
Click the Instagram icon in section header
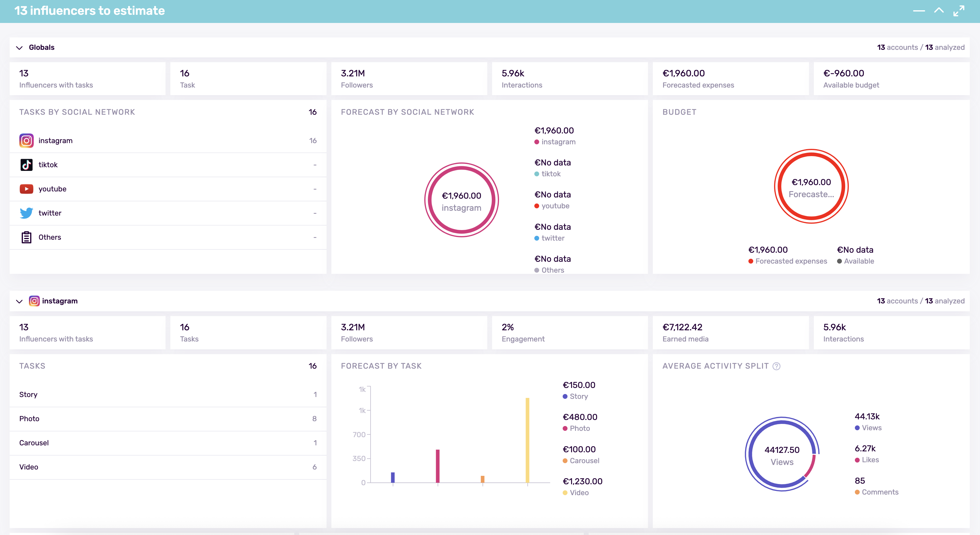pyautogui.click(x=34, y=301)
